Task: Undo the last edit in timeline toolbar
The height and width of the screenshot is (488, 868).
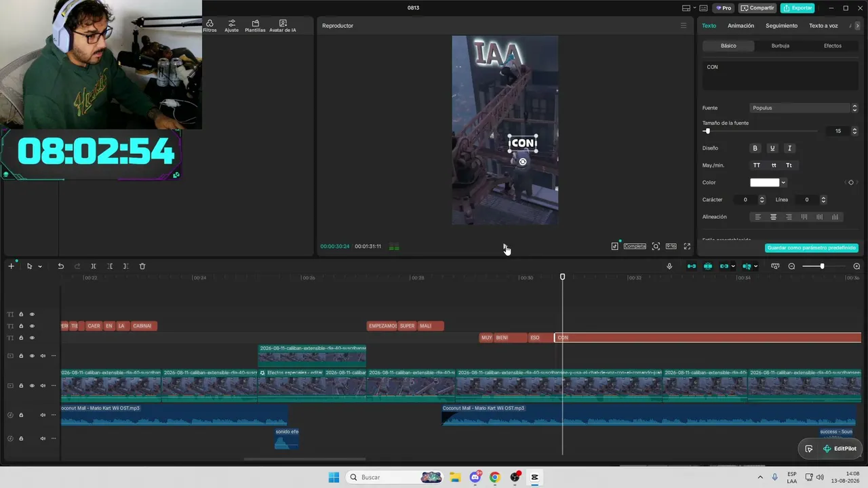Action: tap(61, 266)
